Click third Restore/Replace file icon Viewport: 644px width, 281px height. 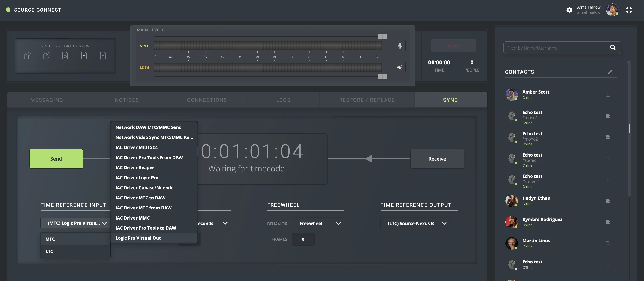point(65,56)
